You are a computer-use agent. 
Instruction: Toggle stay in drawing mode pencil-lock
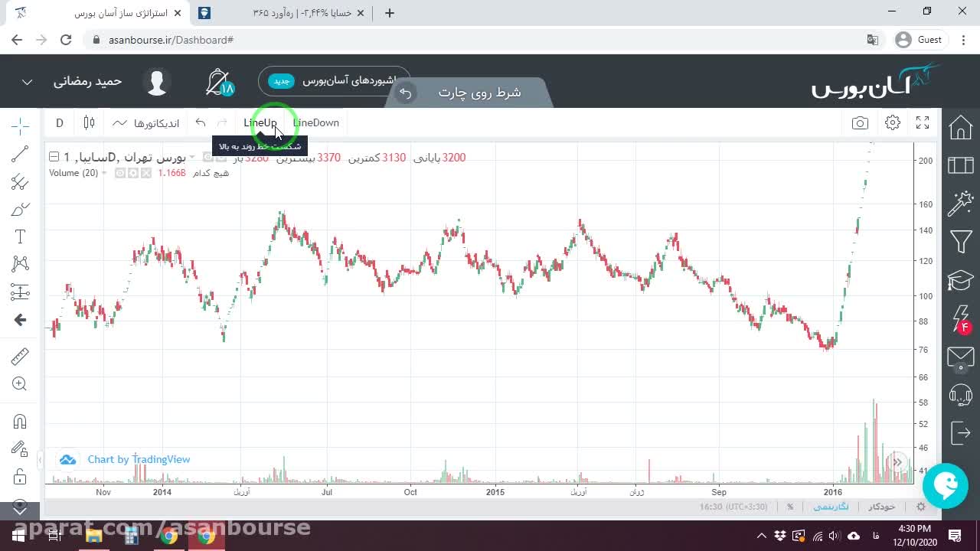pos(20,449)
